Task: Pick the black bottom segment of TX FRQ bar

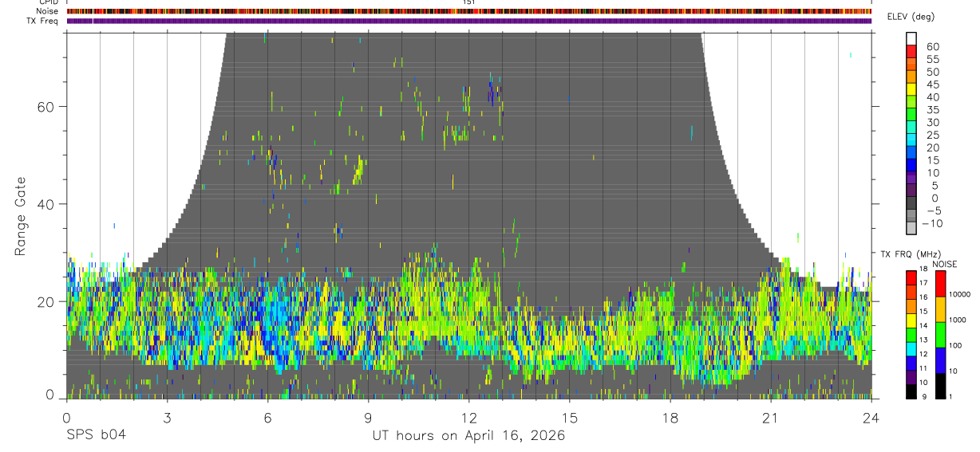Action: (x=911, y=391)
